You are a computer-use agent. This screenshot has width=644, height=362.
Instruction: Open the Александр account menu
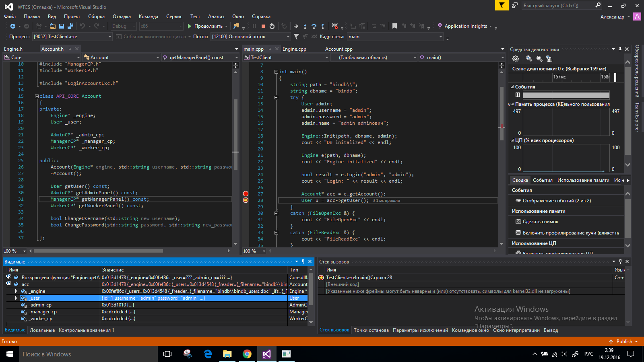[x=615, y=17]
